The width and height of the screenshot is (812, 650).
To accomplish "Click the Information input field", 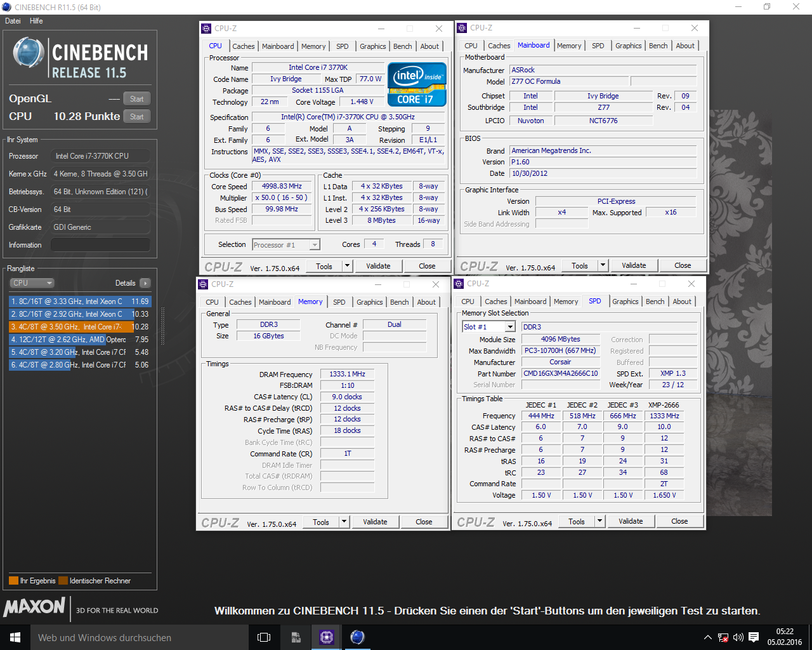I will coord(100,245).
